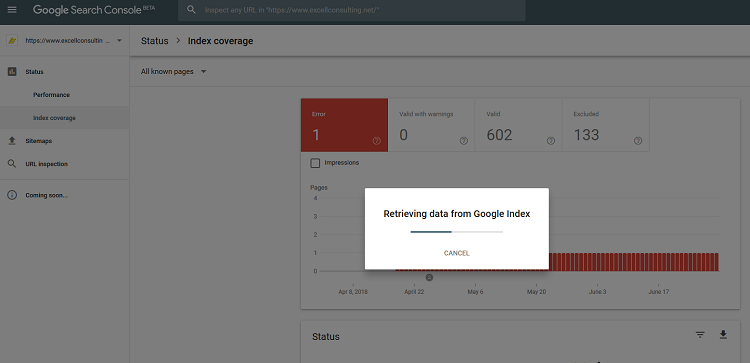The height and width of the screenshot is (363, 750).
Task: Select the Valid 602 tile
Action: pos(518,125)
